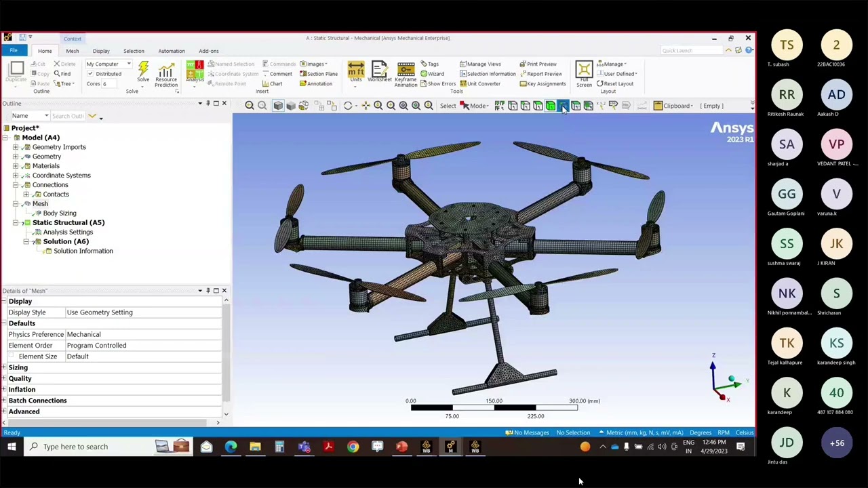Expand the Sizing details section

(x=5, y=367)
